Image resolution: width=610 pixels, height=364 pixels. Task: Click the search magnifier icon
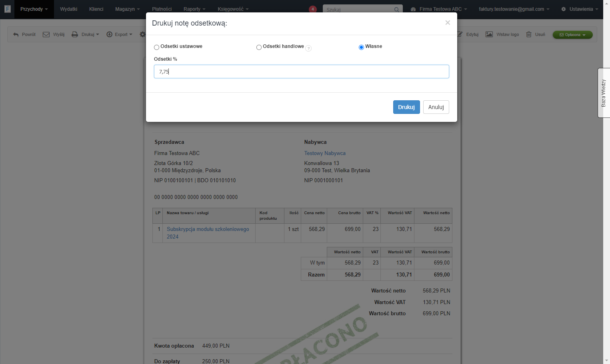(x=396, y=10)
